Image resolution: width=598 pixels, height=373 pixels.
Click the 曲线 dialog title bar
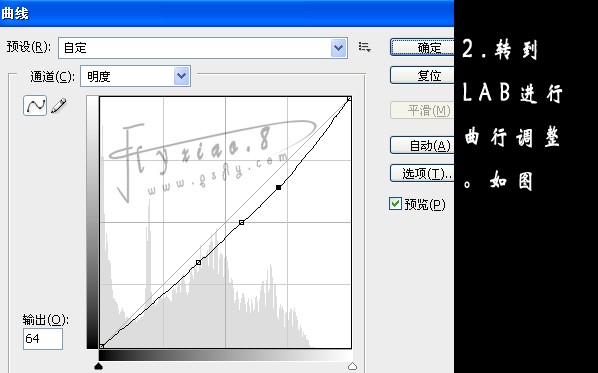(x=227, y=13)
